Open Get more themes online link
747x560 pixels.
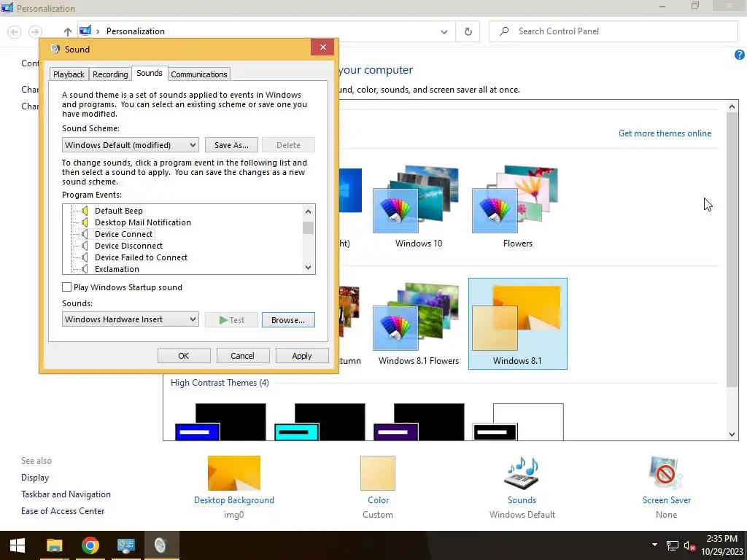[x=665, y=133]
